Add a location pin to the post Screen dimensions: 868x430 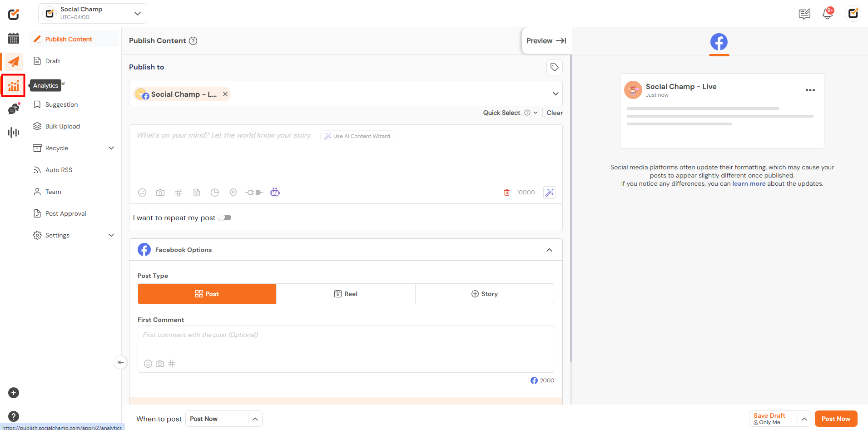tap(233, 193)
